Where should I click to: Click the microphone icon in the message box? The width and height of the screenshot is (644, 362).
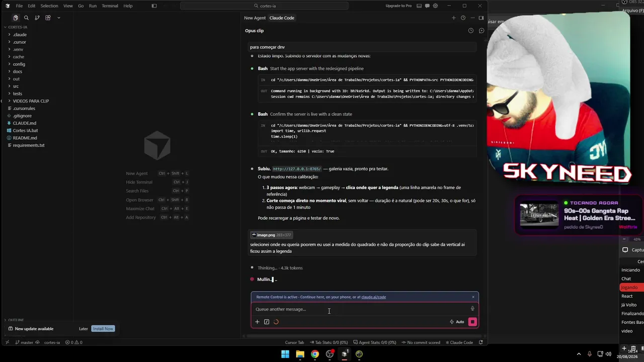(472, 309)
